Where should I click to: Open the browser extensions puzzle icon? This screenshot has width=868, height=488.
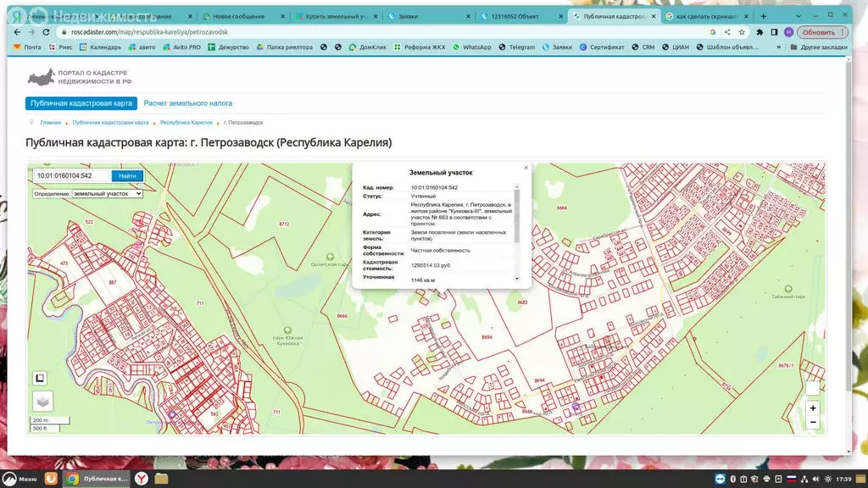(x=759, y=32)
